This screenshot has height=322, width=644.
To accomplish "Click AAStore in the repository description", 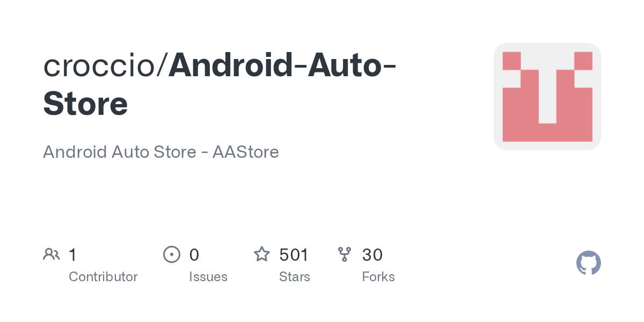I will 246,152.
